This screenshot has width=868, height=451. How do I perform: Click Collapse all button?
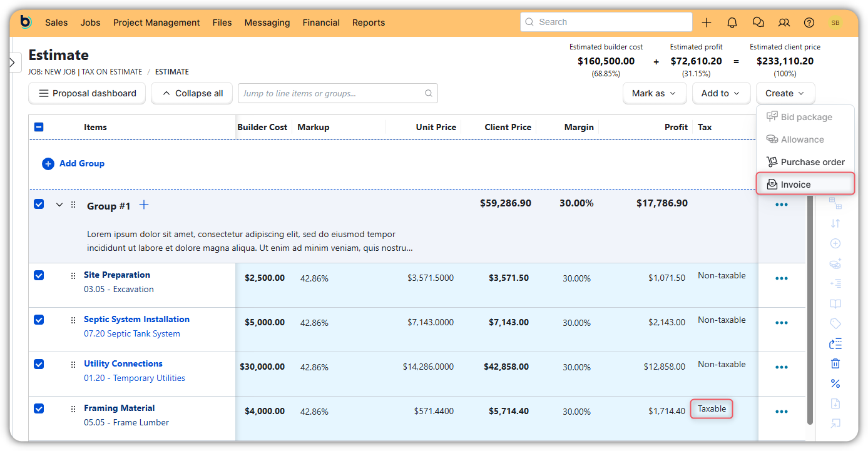pos(192,93)
